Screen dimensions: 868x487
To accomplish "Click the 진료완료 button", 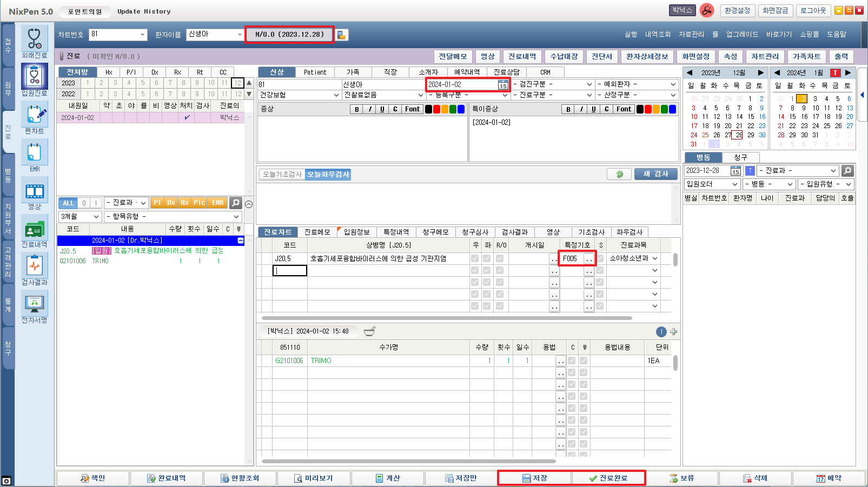I will coord(608,478).
